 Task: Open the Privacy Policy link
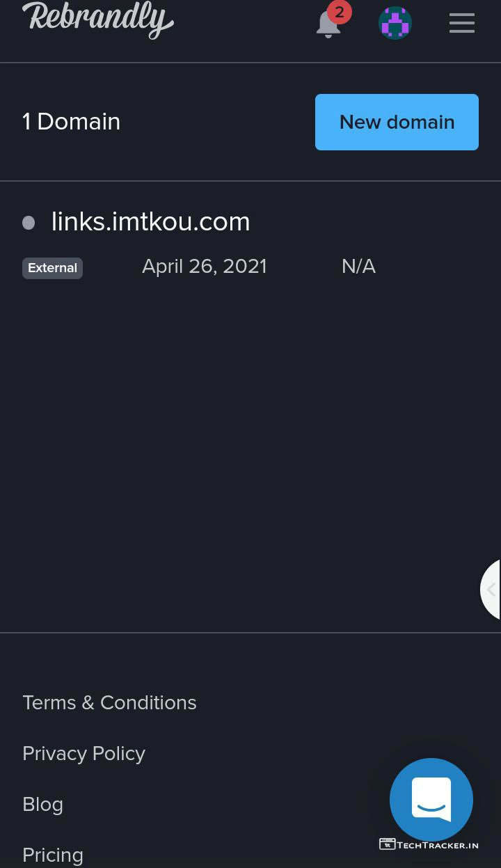coord(83,754)
